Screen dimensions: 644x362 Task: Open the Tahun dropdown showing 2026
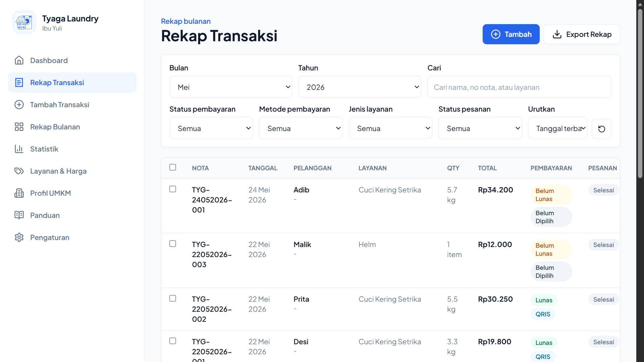[360, 87]
